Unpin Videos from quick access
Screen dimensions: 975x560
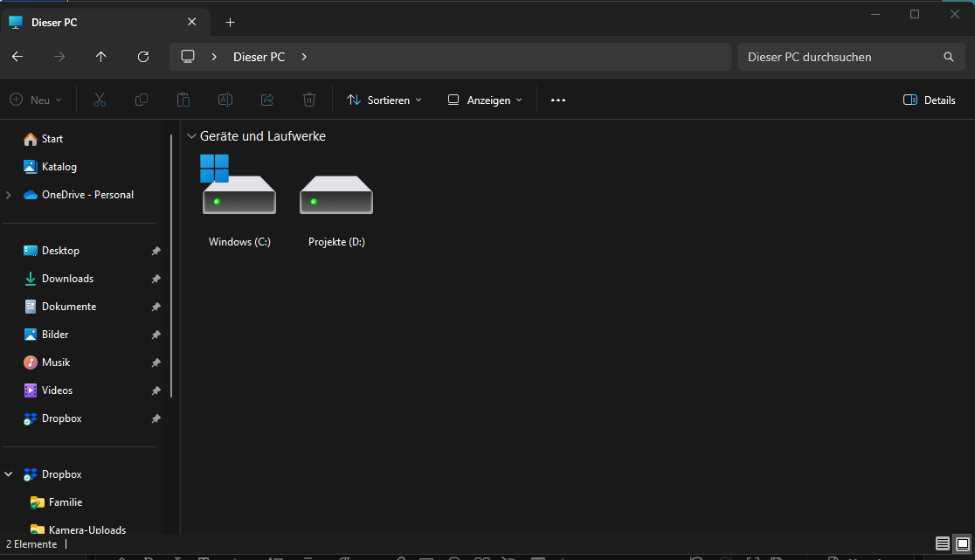pos(156,391)
